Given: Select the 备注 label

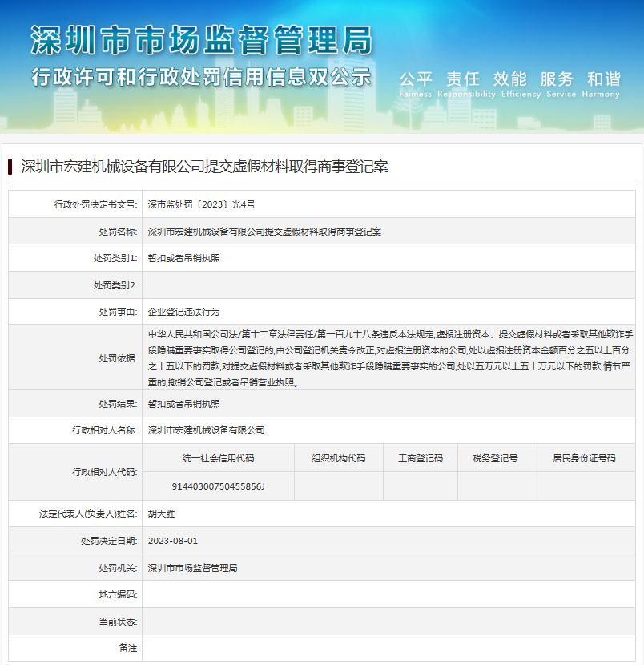Looking at the screenshot, I should point(127,648).
